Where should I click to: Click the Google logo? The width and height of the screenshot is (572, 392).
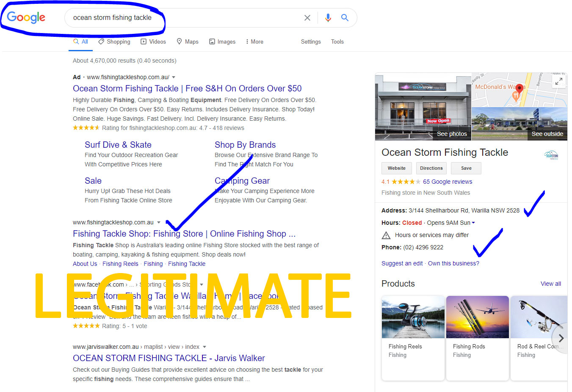(x=26, y=17)
